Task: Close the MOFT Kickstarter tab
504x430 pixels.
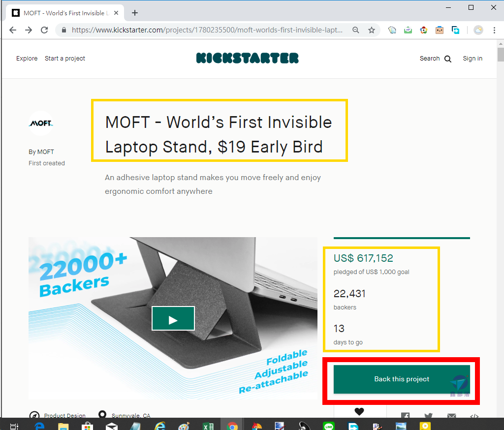Action: coord(116,13)
